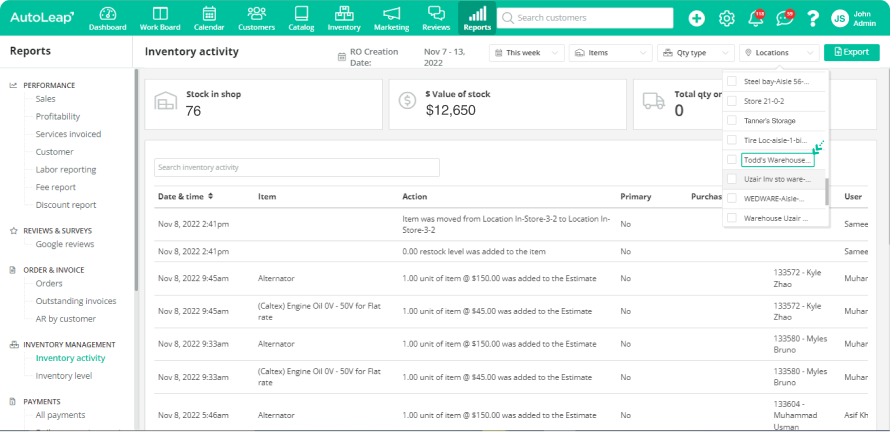Open Inventory level report in sidebar
890x434 pixels.
click(x=64, y=376)
